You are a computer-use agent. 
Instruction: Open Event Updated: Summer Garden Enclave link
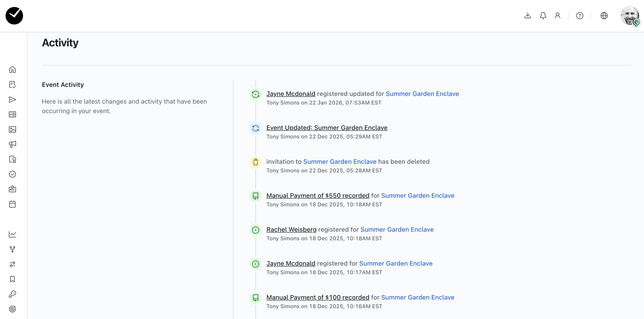point(326,128)
